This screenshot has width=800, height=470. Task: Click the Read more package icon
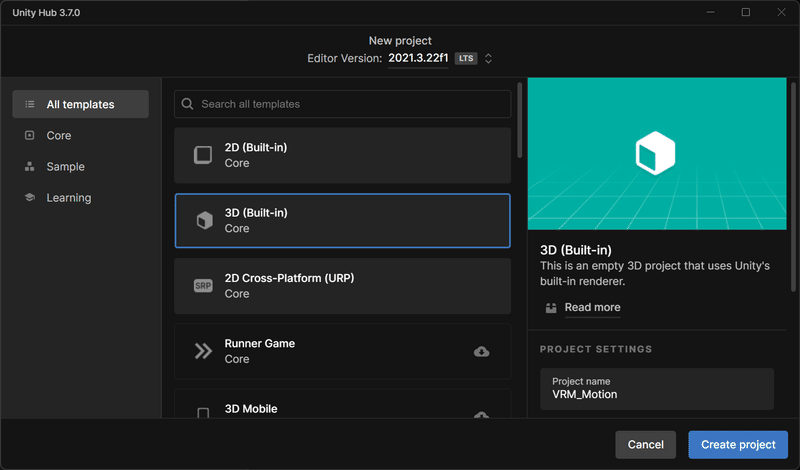(x=551, y=308)
